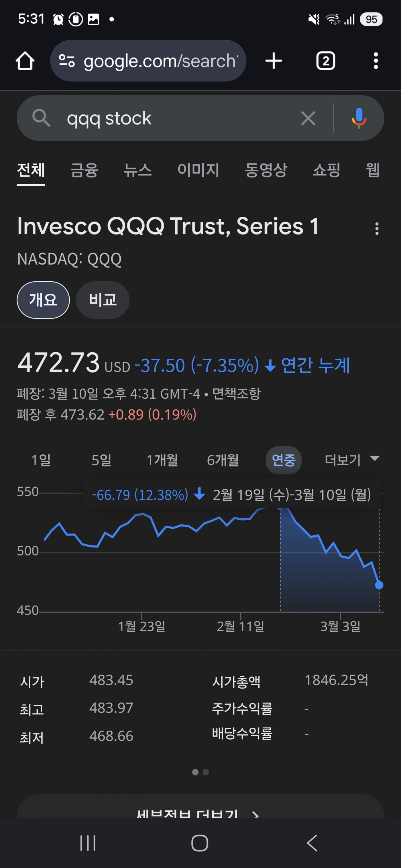Image resolution: width=401 pixels, height=868 pixels.
Task: Open a new tab with plus icon
Action: tap(274, 61)
